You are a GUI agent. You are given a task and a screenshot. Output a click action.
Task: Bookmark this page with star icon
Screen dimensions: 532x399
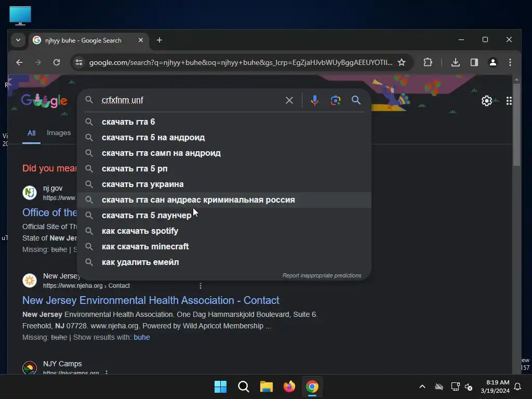[x=402, y=62]
